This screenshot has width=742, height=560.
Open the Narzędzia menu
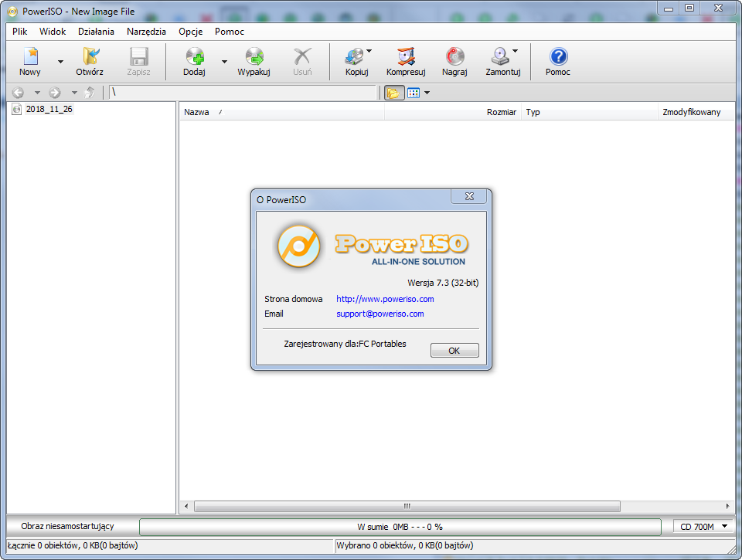(x=146, y=32)
